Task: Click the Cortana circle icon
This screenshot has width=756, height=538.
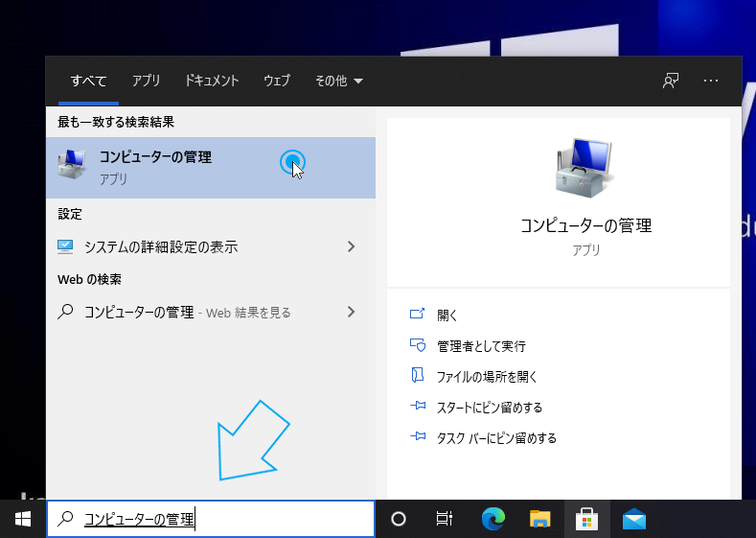Action: [399, 519]
